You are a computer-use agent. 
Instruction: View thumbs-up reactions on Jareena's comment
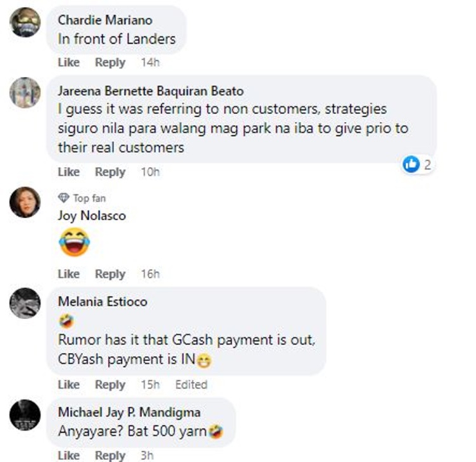417,164
